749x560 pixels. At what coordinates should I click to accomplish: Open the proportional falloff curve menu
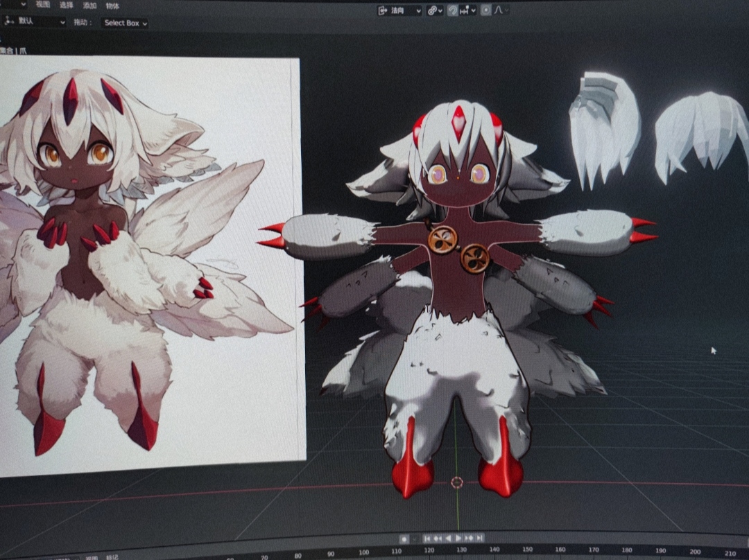tap(501, 10)
